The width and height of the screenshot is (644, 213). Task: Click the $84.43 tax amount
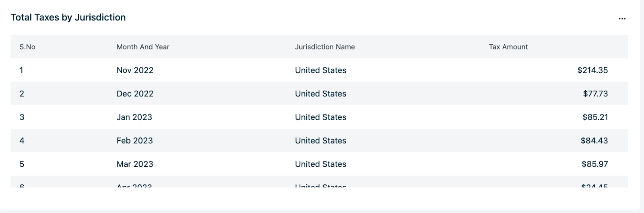coord(594,141)
